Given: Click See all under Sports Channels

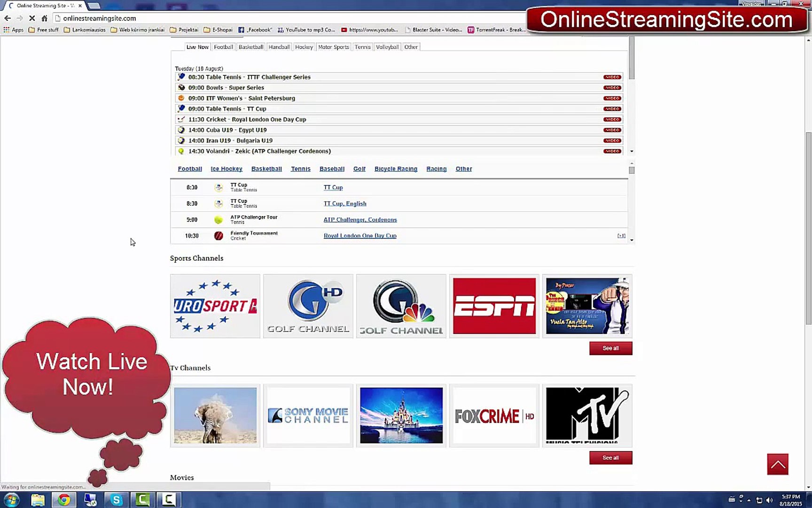Looking at the screenshot, I should [x=610, y=348].
